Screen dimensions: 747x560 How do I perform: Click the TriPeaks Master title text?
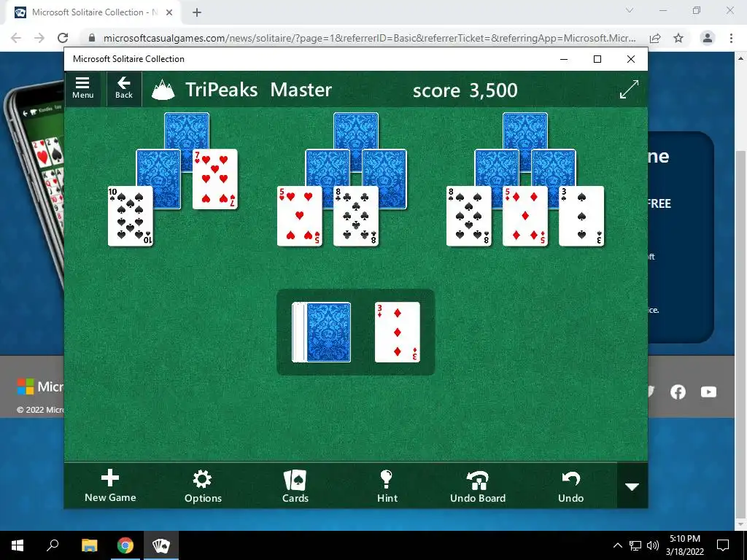[258, 90]
